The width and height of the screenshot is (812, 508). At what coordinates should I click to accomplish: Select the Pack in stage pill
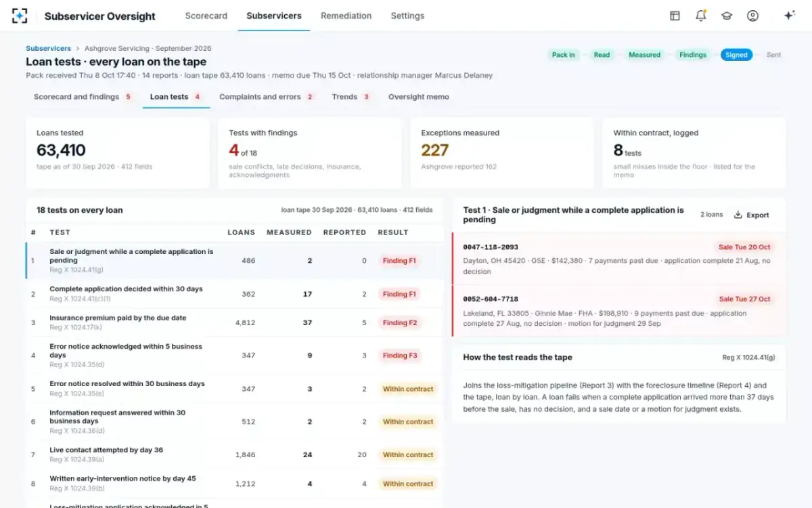click(563, 55)
